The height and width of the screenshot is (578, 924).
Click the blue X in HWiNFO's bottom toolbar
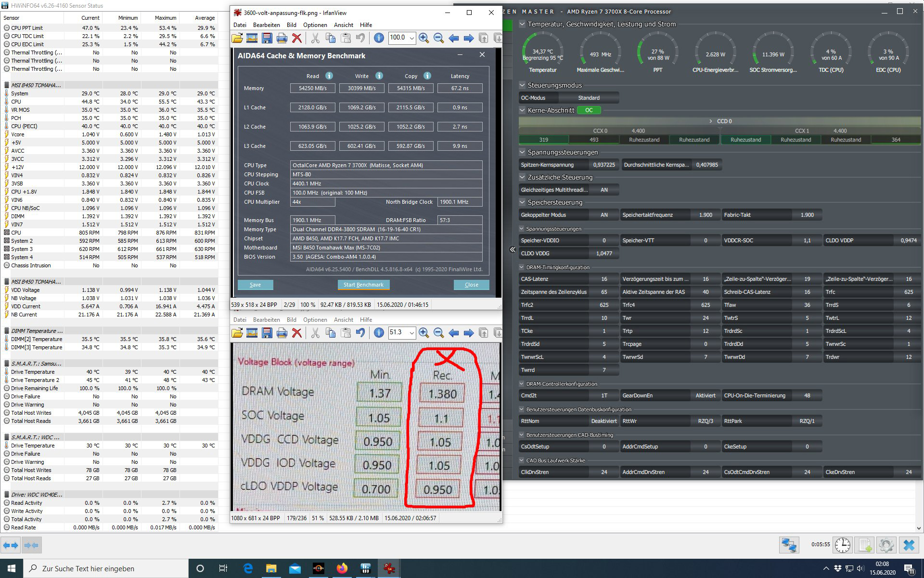(x=909, y=545)
